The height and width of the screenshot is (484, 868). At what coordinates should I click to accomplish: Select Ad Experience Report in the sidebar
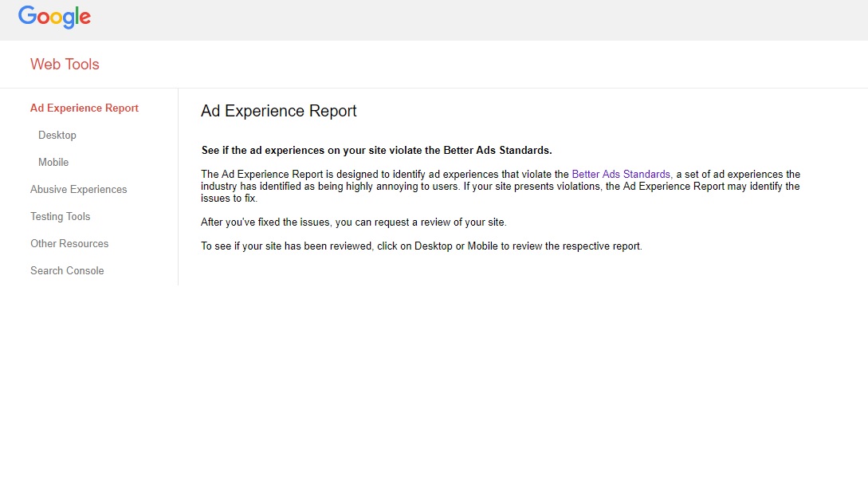point(84,108)
